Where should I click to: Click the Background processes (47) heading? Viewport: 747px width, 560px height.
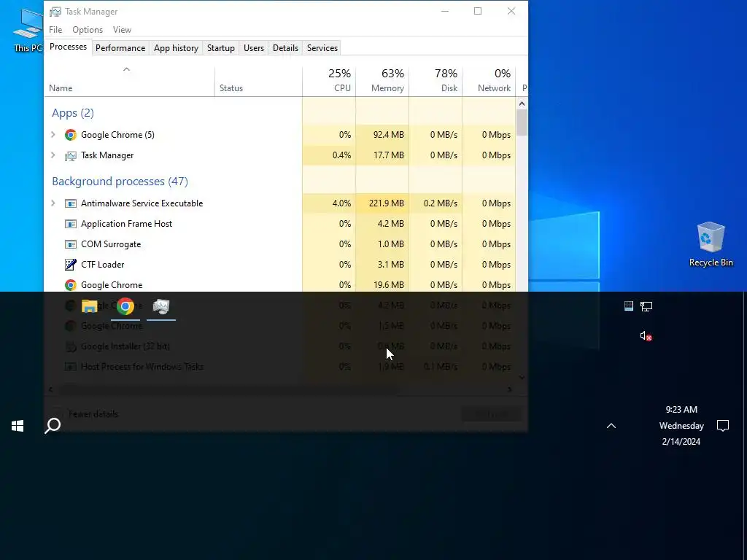pos(120,182)
